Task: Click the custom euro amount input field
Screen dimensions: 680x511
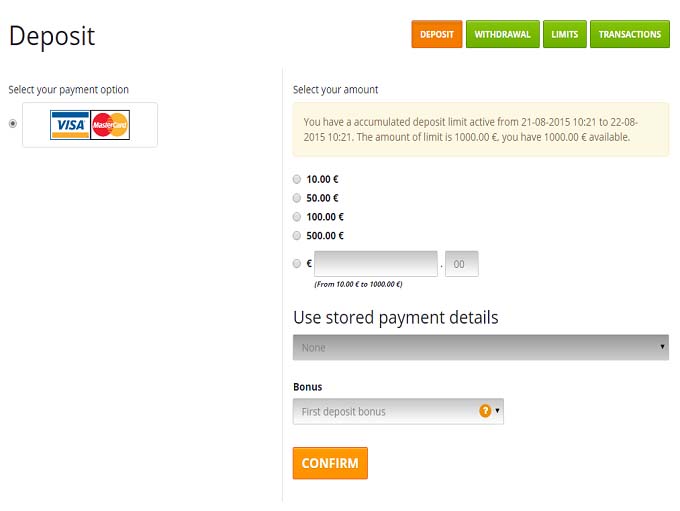Action: coord(376,264)
